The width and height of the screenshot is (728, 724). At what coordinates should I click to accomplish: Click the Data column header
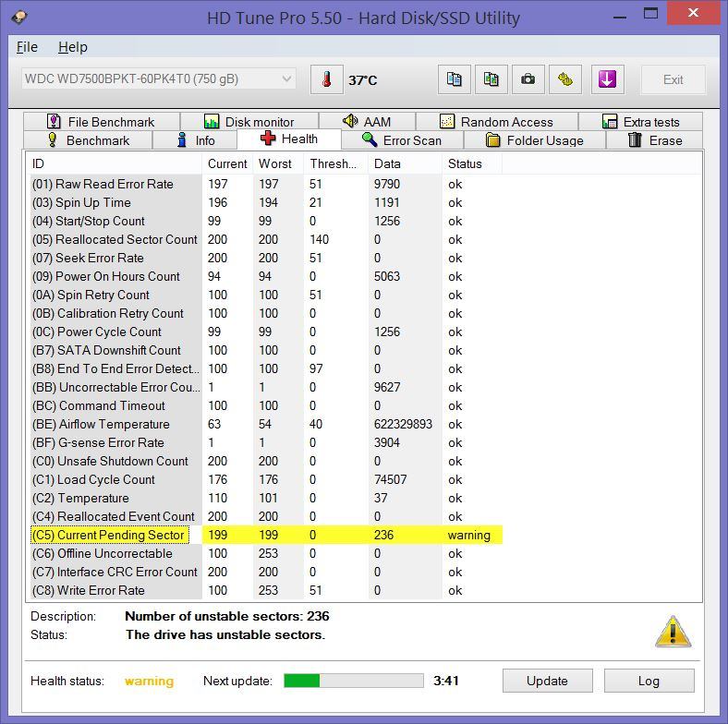tap(405, 163)
